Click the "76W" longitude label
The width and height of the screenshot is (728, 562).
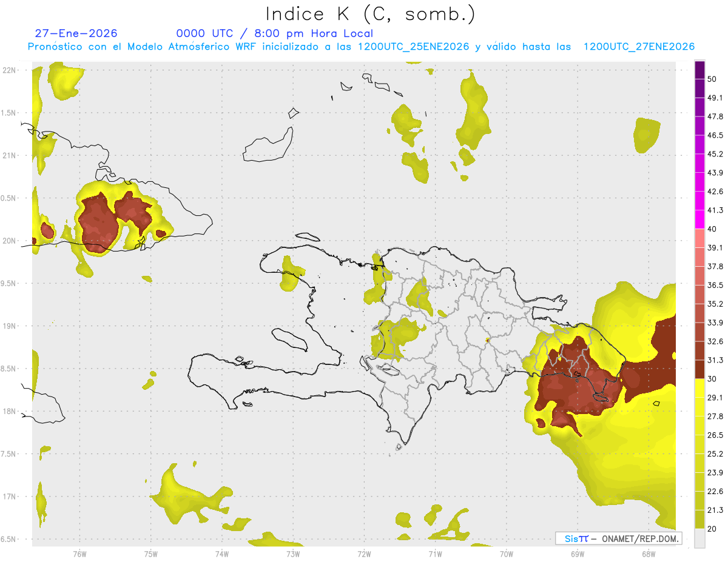coord(79,554)
